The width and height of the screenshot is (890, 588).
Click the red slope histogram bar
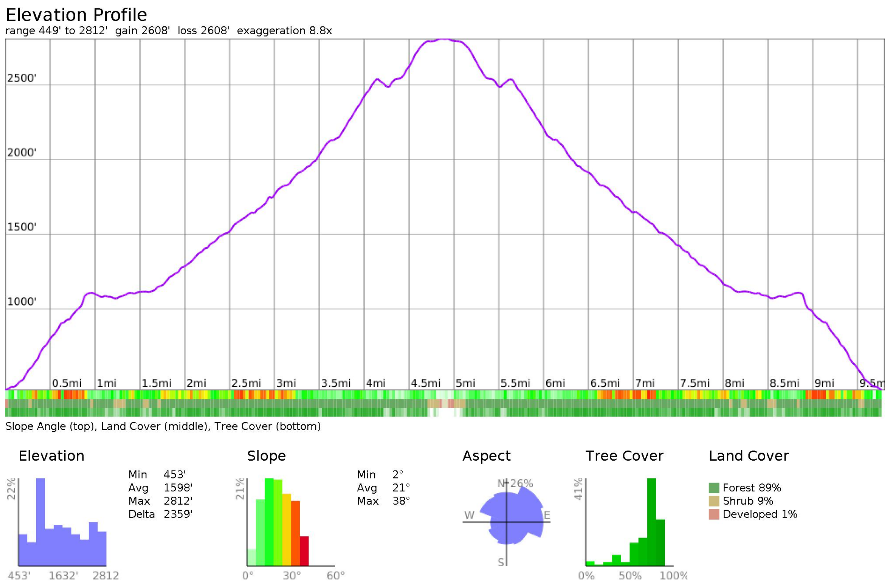pyautogui.click(x=304, y=551)
